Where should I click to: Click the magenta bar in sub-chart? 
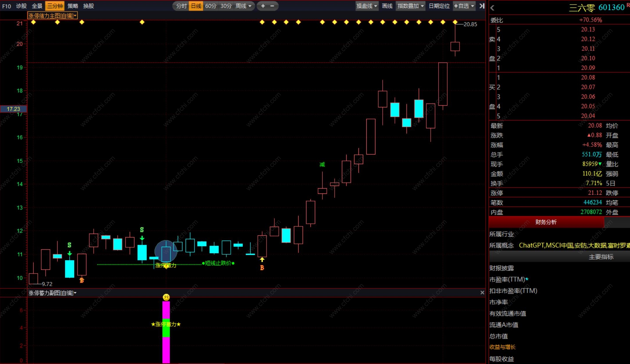coord(166,349)
